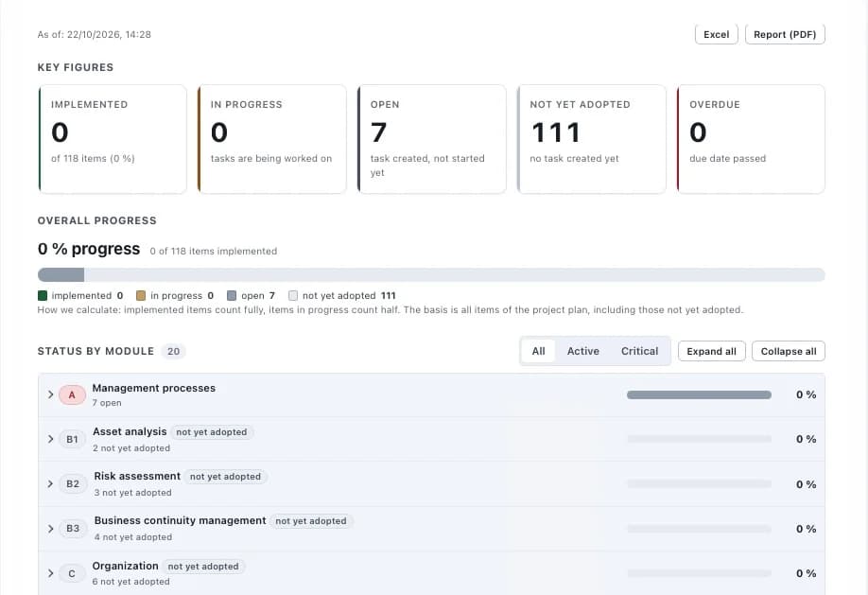
Task: Click Asset analysis not yet adopted tag
Action: pos(212,432)
